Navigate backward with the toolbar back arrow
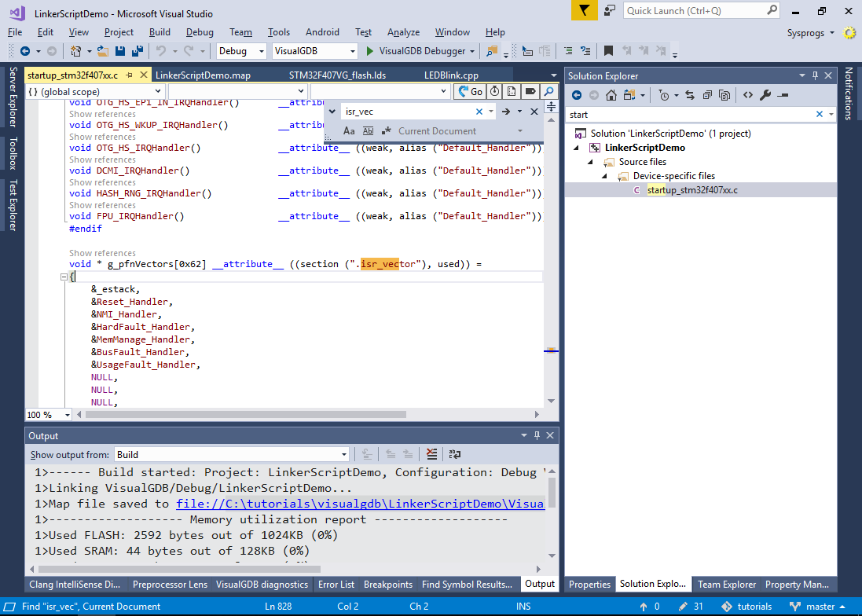Screen dimensions: 862x616 24,51
